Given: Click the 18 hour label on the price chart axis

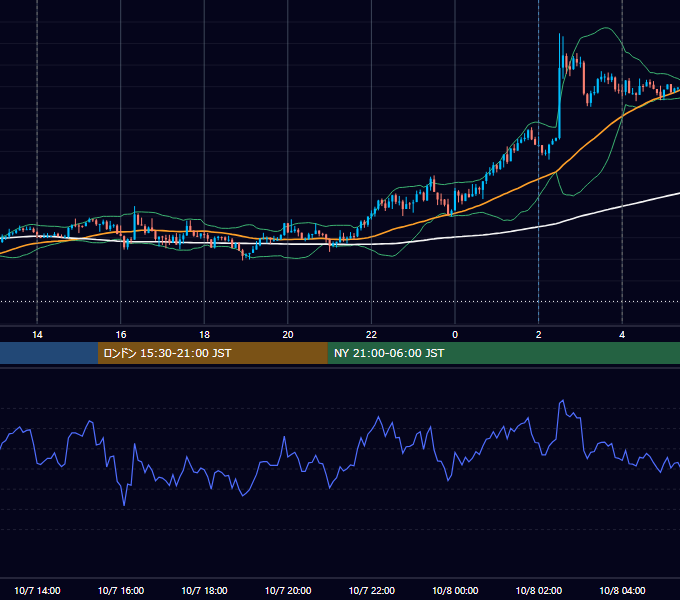Looking at the screenshot, I should (204, 335).
